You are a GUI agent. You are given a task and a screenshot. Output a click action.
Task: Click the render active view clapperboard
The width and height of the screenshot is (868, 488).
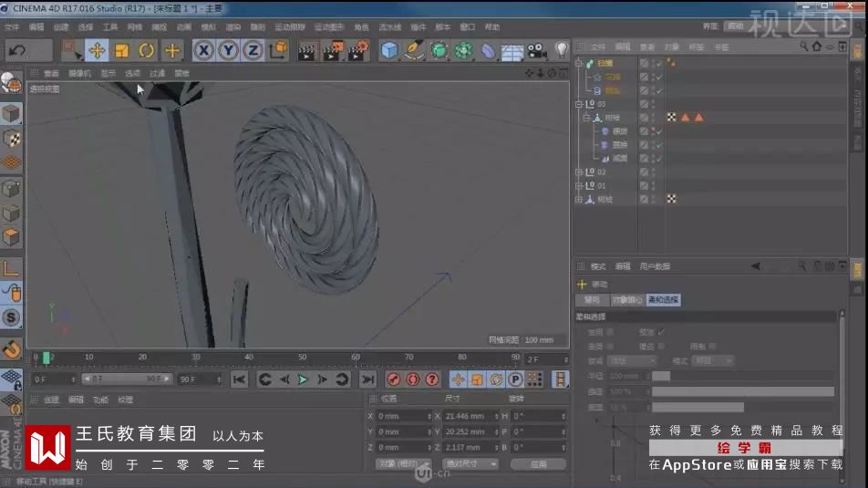[x=306, y=50]
